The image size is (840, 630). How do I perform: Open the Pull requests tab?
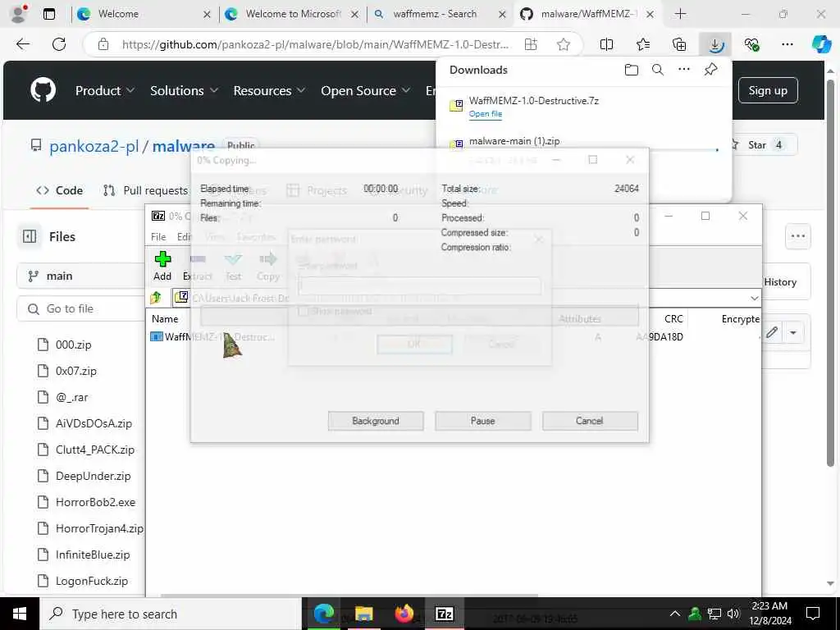click(x=146, y=190)
